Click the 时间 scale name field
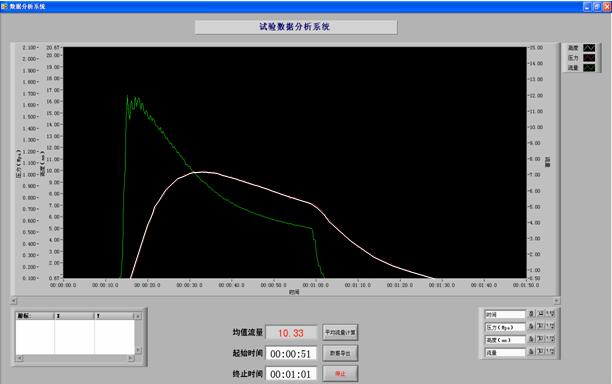 tap(505, 314)
